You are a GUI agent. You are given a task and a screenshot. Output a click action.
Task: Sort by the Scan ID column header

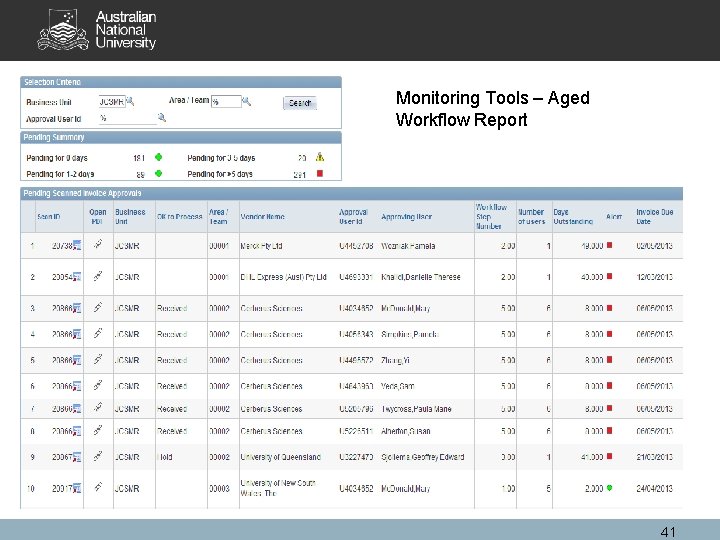[x=49, y=216]
